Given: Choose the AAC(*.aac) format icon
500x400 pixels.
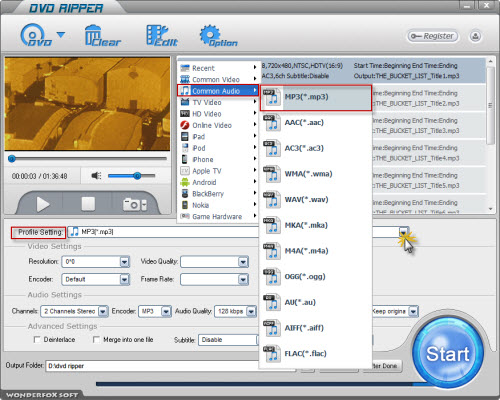Looking at the screenshot, I should coord(271,123).
